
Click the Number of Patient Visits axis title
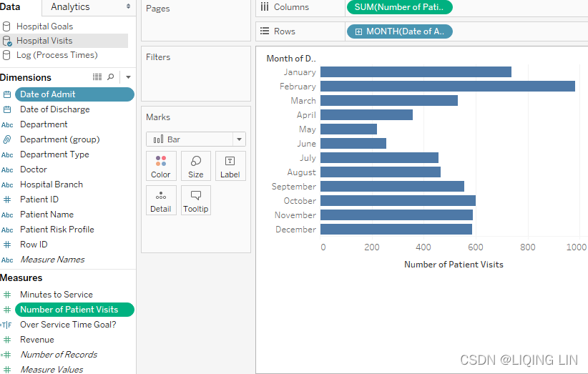click(x=454, y=265)
